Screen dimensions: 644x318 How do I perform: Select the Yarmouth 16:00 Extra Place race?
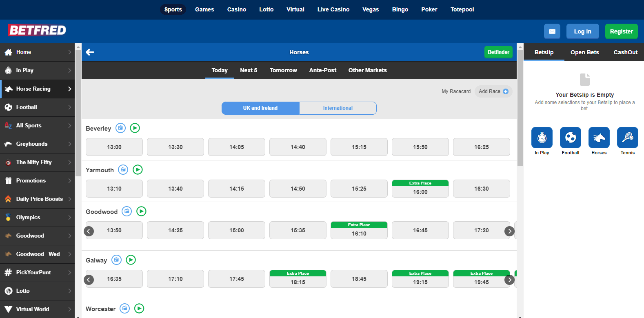pyautogui.click(x=420, y=189)
